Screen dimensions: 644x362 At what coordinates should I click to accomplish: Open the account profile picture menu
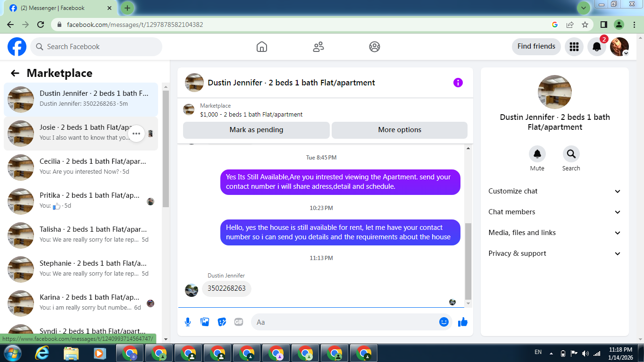click(x=619, y=47)
